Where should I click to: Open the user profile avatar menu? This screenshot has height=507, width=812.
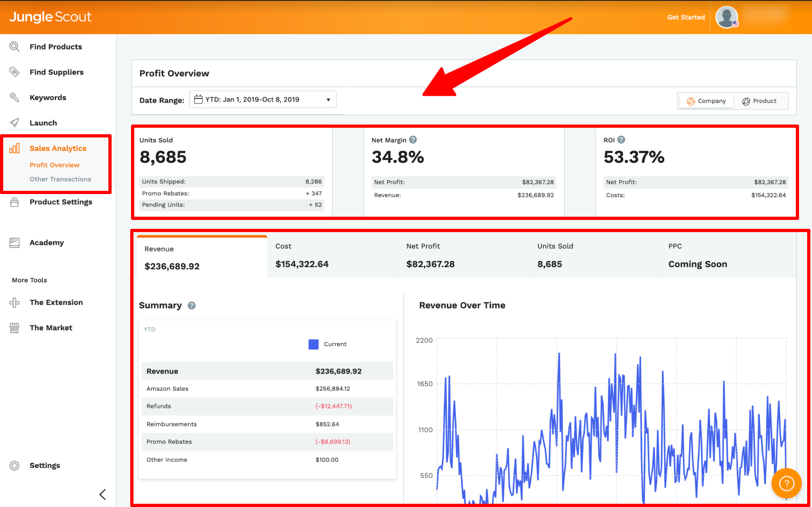point(726,17)
